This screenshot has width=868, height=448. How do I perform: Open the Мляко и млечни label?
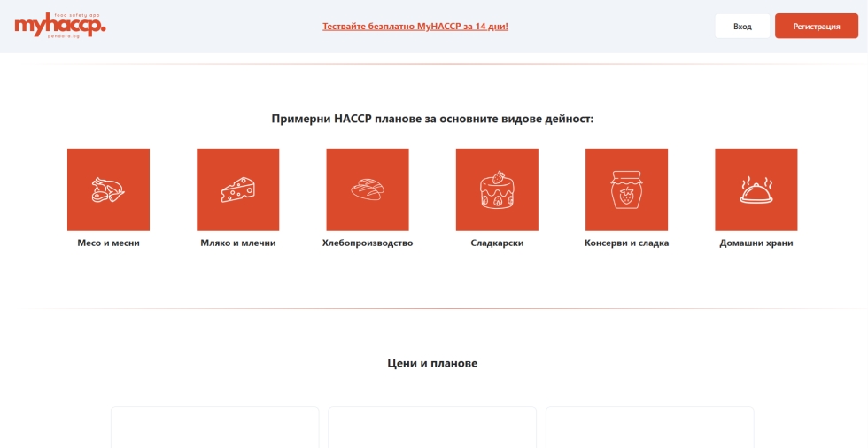[237, 243]
